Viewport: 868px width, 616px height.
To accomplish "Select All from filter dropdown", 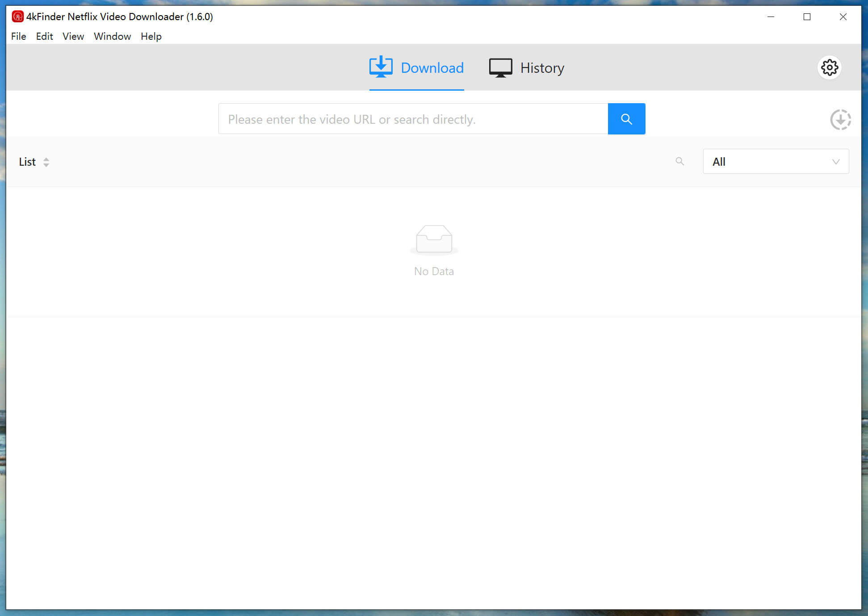I will [775, 161].
